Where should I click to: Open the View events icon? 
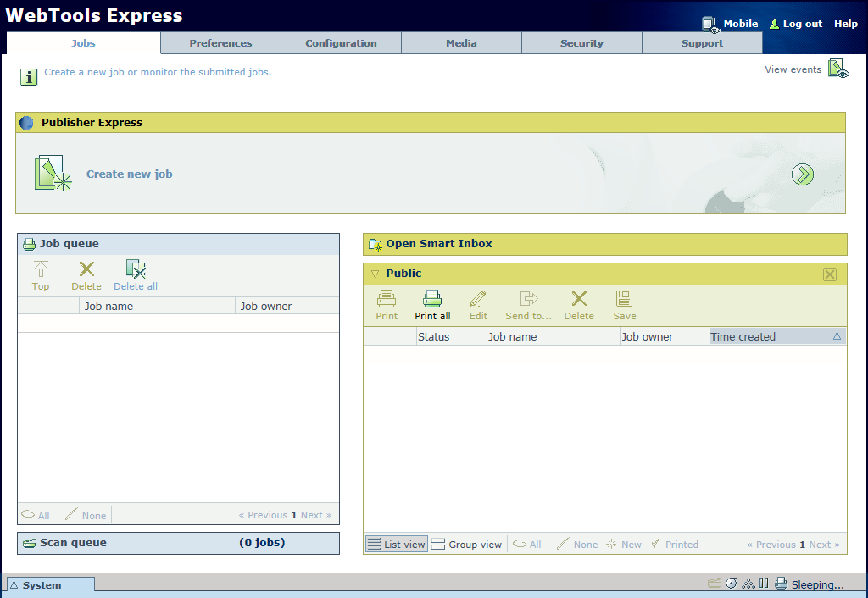pyautogui.click(x=838, y=69)
